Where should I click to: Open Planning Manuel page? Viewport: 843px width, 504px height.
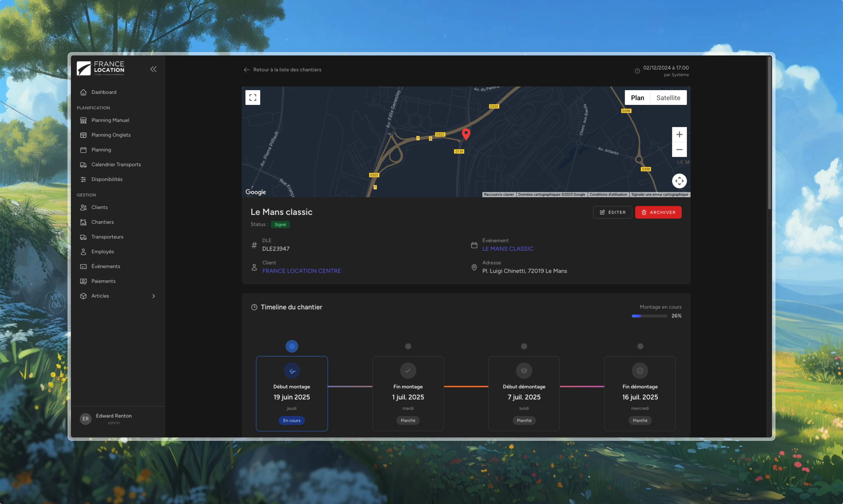pos(110,120)
